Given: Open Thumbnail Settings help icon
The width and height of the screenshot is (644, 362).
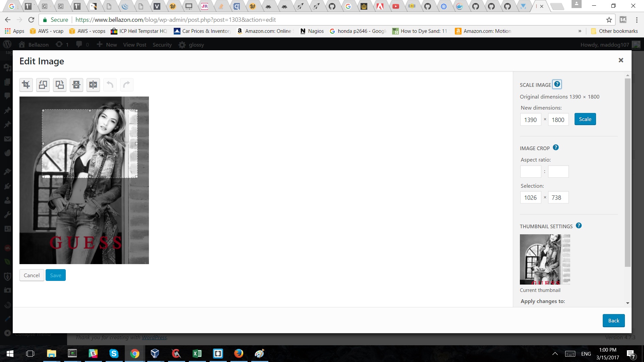Looking at the screenshot, I should (x=579, y=226).
